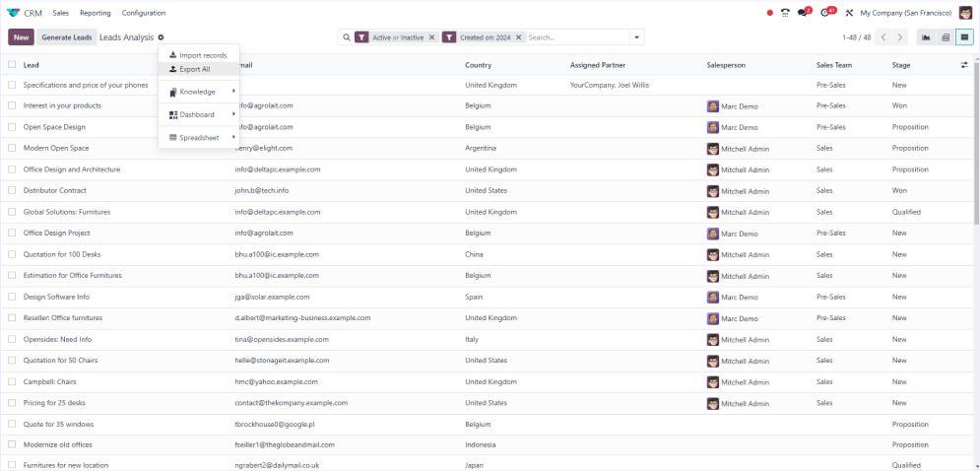Viewport: 980px width, 471px height.
Task: Open the VoIP phone icon in navbar
Action: point(785,13)
